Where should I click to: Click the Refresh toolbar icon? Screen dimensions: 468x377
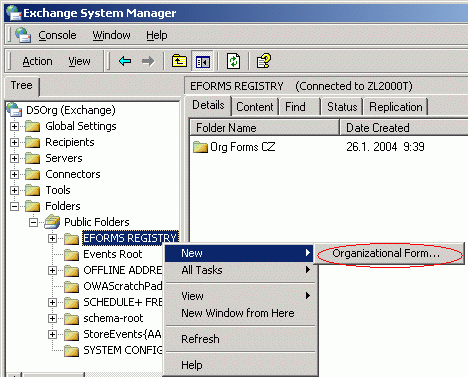pyautogui.click(x=233, y=61)
